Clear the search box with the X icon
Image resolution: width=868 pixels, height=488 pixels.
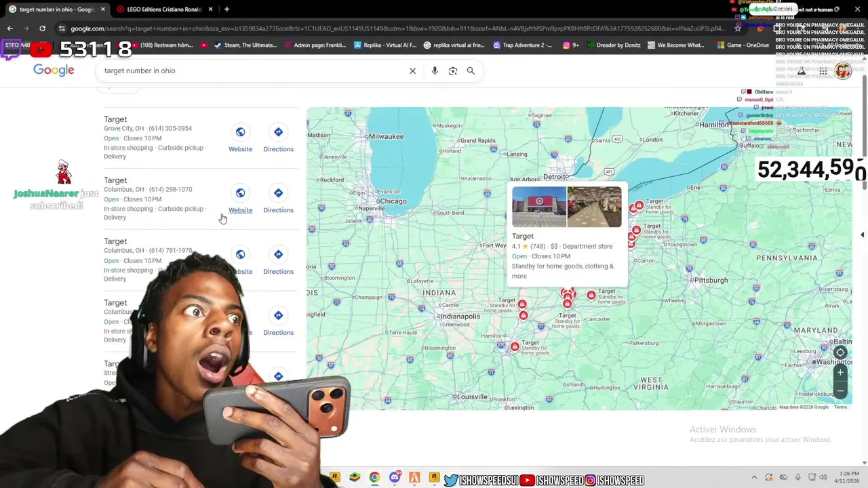pos(412,70)
